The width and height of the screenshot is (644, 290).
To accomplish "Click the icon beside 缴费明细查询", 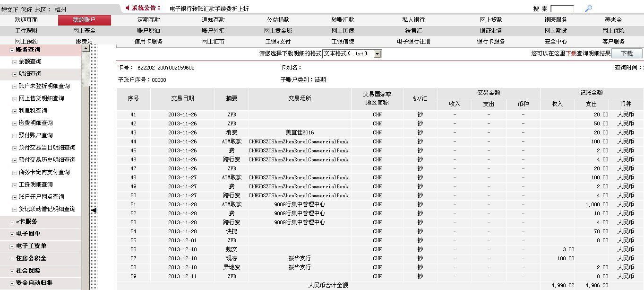I will 15,123.
